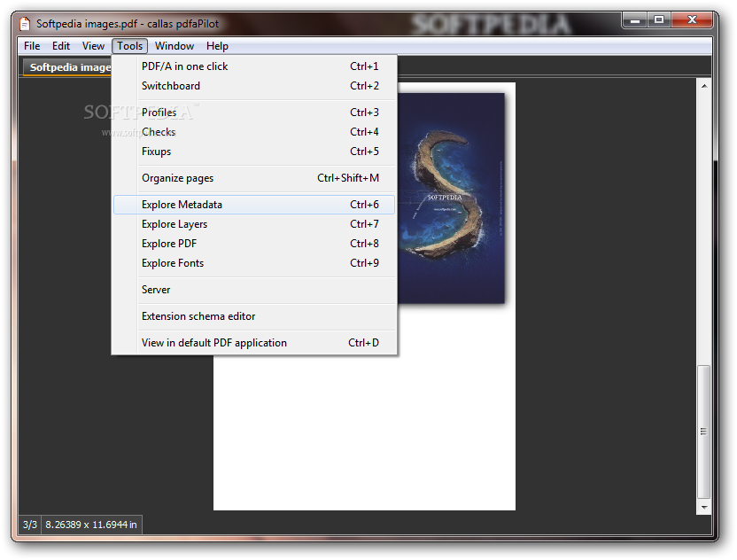Close the open Tools menu
Screen dimensions: 737x560
(129, 46)
